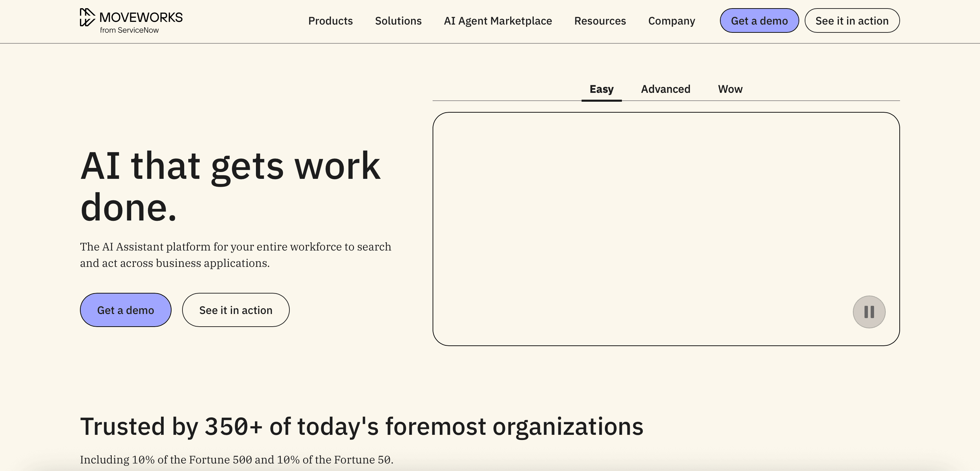Click inside the demo video preview card
This screenshot has height=471, width=980.
tap(666, 228)
